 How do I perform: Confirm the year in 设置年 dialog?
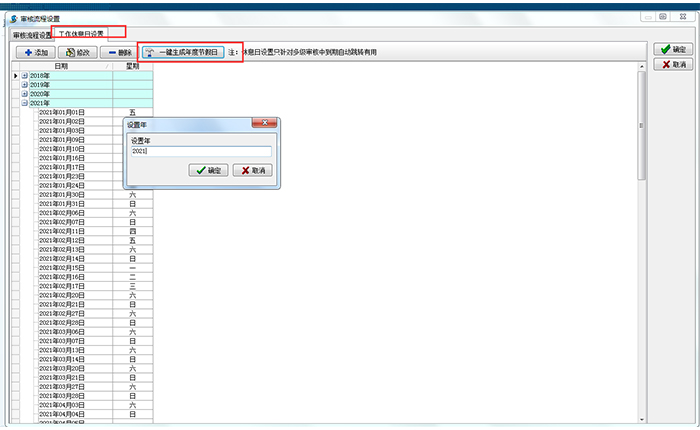(207, 171)
